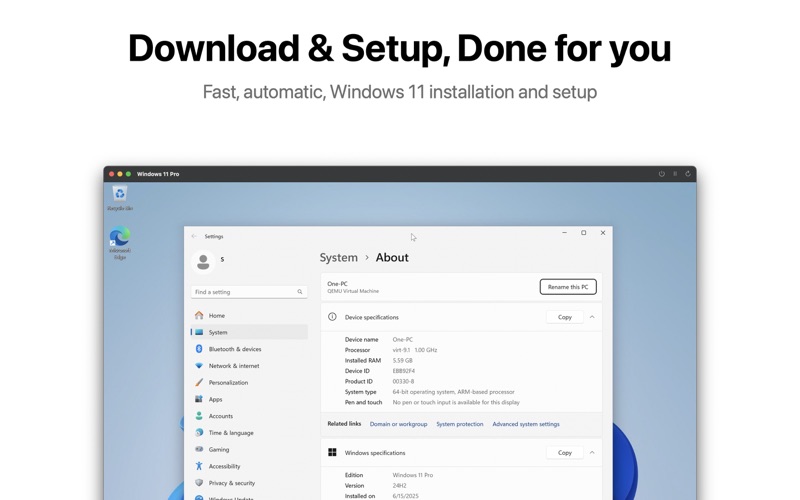Go to Bluetooth & devices settings

point(249,349)
